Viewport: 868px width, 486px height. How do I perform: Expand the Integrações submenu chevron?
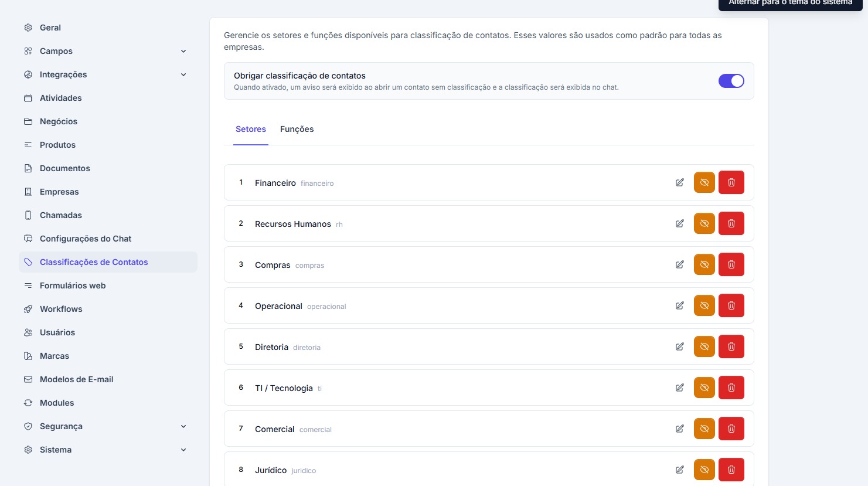[183, 74]
